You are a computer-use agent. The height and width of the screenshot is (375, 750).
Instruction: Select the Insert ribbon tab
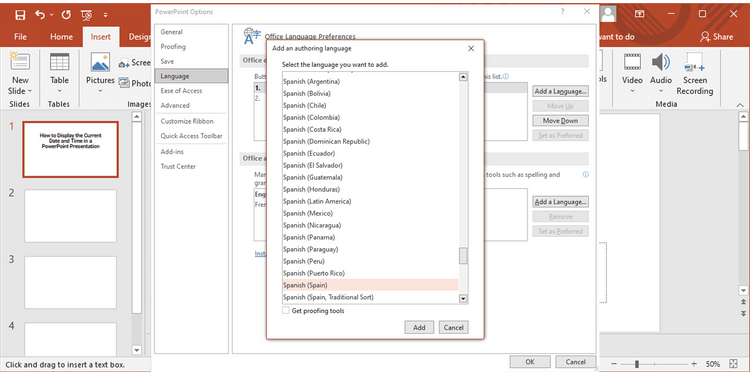click(x=100, y=36)
